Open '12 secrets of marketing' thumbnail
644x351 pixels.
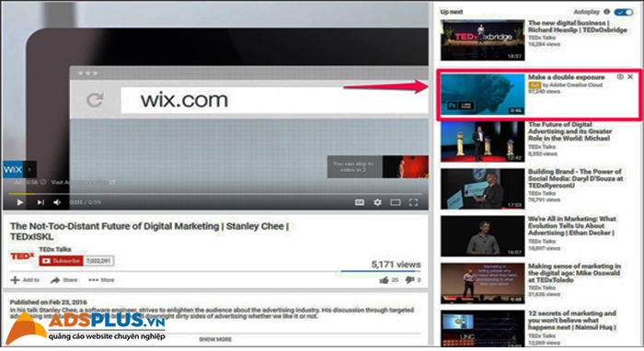[483, 328]
